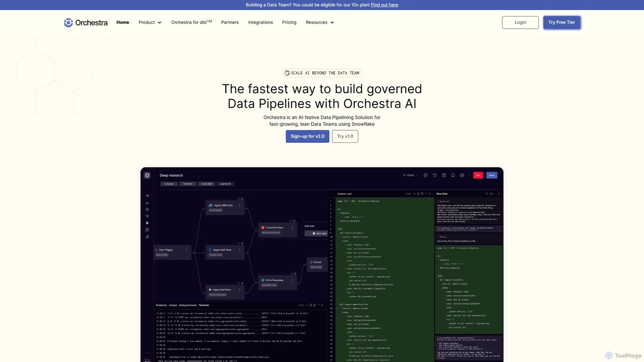Image resolution: width=644 pixels, height=362 pixels.
Task: Select the Transform Data node
Action: (x=277, y=229)
